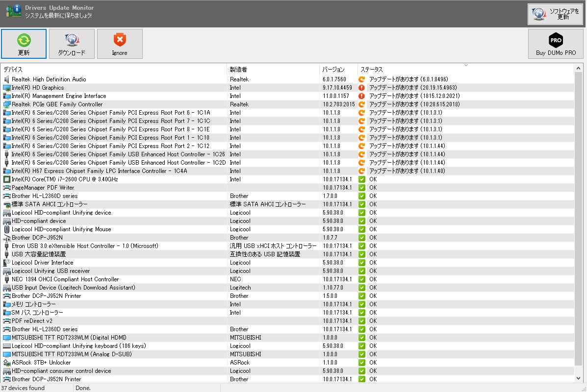Click speaker icon beside Realtek High Definition Audio
587x392 pixels.
[x=7, y=79]
